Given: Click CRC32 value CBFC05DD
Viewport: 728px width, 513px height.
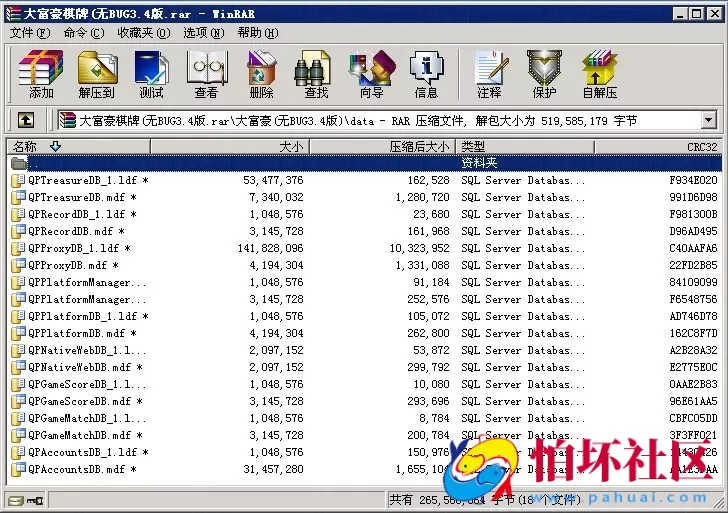Looking at the screenshot, I should (x=693, y=418).
